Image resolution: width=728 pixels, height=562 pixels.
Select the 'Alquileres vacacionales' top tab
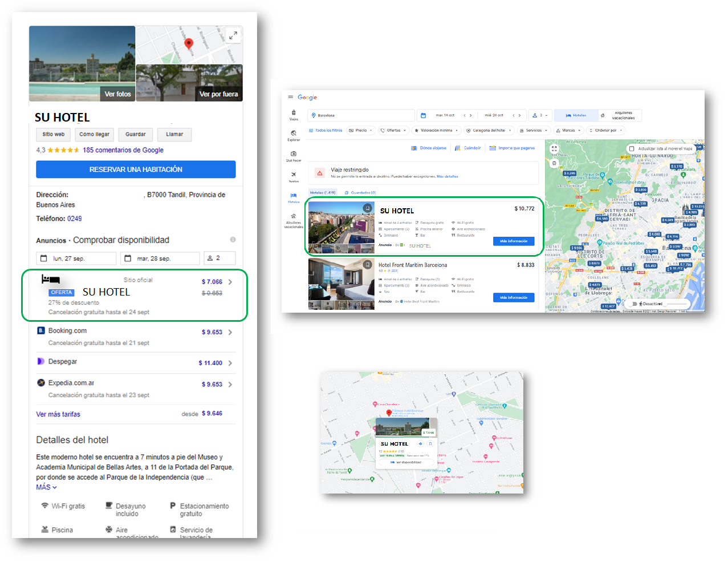620,115
